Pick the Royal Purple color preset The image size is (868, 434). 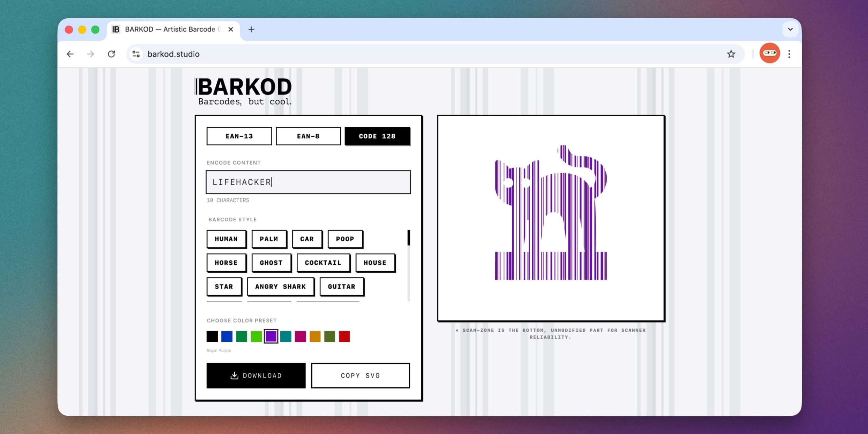click(x=271, y=336)
